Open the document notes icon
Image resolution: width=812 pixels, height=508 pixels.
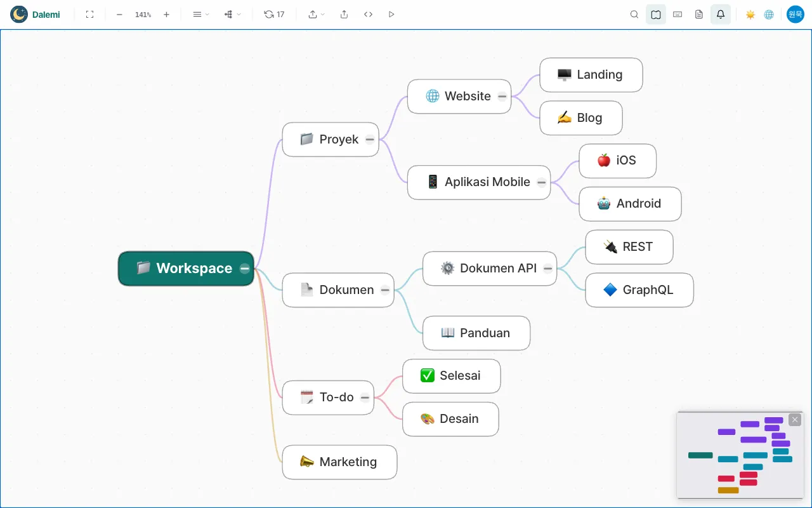[x=699, y=14]
